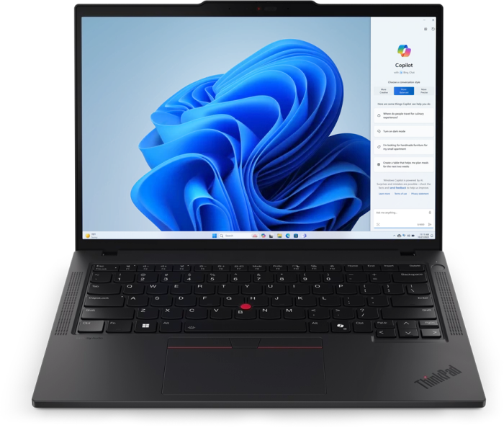Open Microsoft Store from the taskbar
The width and height of the screenshot is (504, 428).
pyautogui.click(x=296, y=236)
